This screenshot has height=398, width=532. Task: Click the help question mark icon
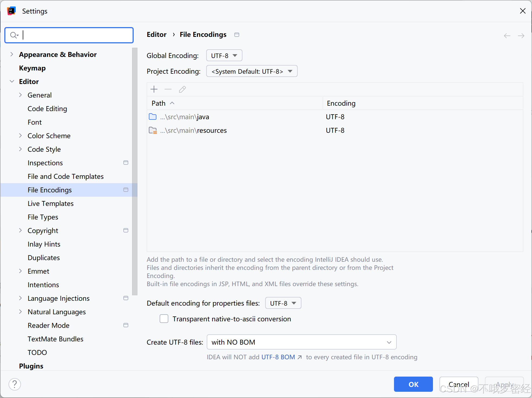[x=15, y=384]
